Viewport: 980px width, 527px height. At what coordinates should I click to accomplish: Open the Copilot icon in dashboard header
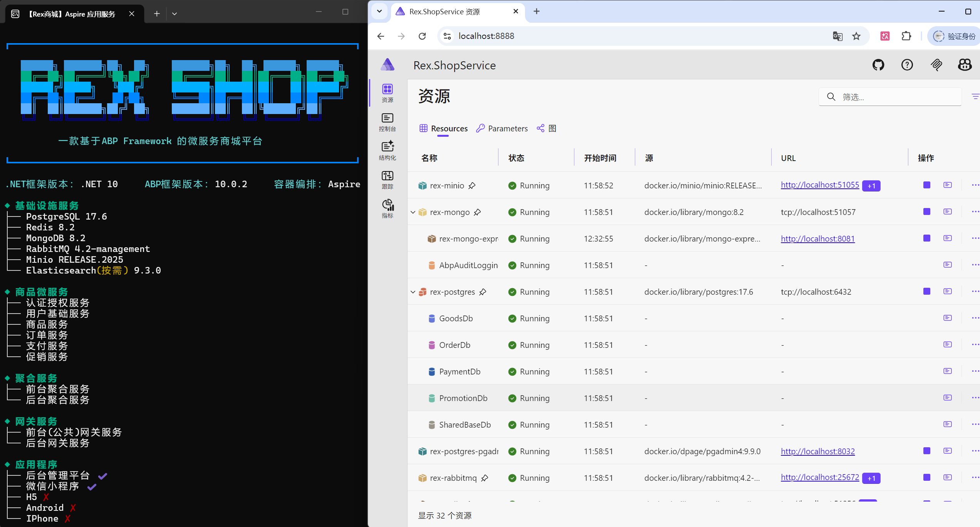(965, 65)
